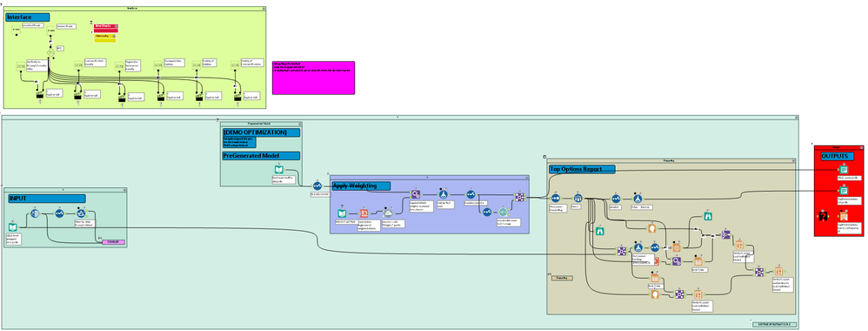Select the Top Options Report label

[582, 169]
